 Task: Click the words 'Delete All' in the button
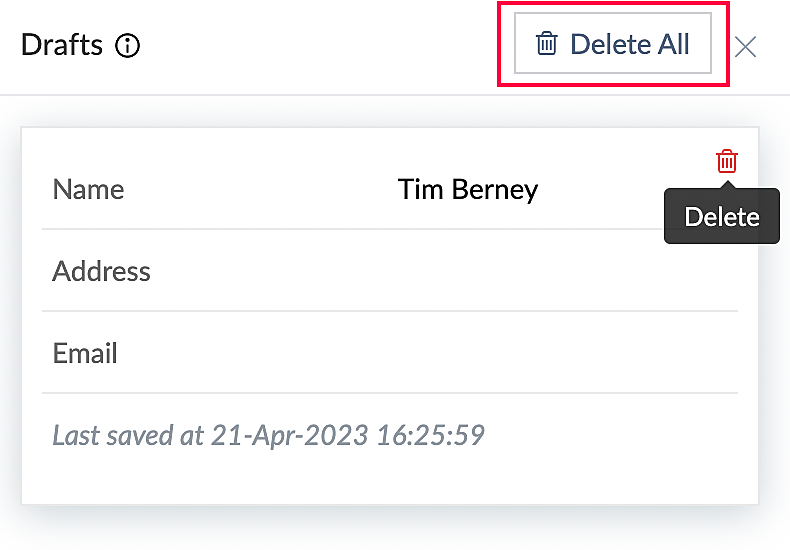[x=629, y=44]
